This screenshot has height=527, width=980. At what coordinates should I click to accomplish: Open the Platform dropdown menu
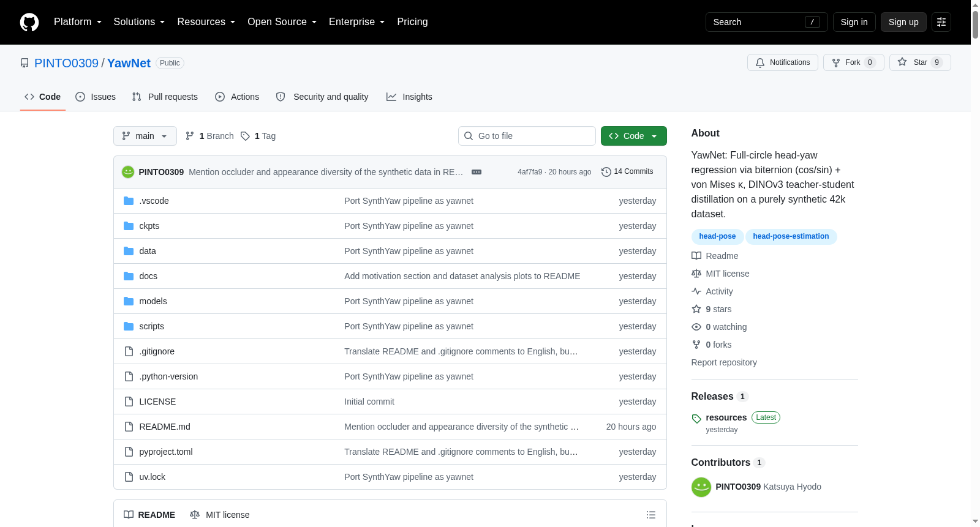[x=78, y=22]
